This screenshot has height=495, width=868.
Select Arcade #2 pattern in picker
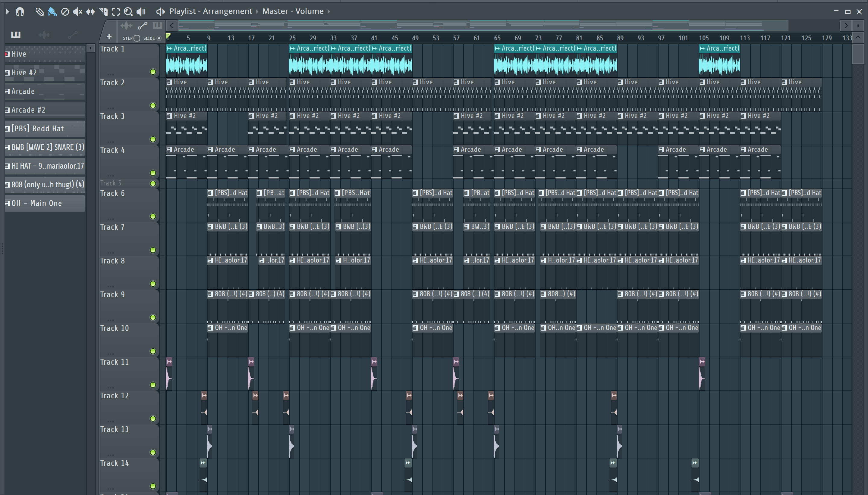tap(45, 110)
